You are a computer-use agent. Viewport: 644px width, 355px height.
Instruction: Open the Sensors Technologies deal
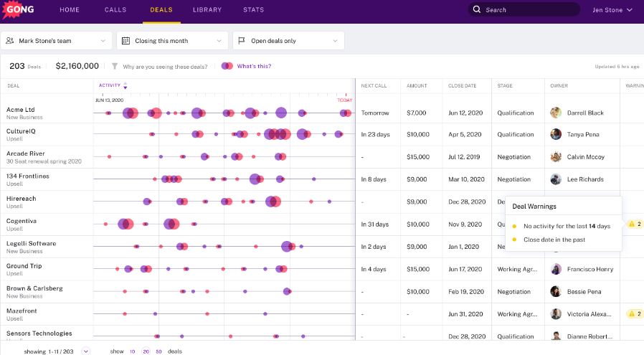tap(39, 333)
